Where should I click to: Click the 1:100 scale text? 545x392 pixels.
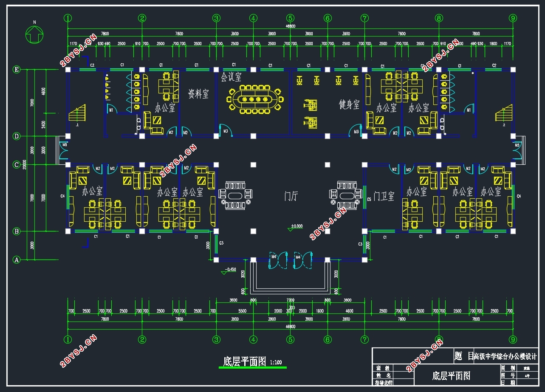click(276, 362)
